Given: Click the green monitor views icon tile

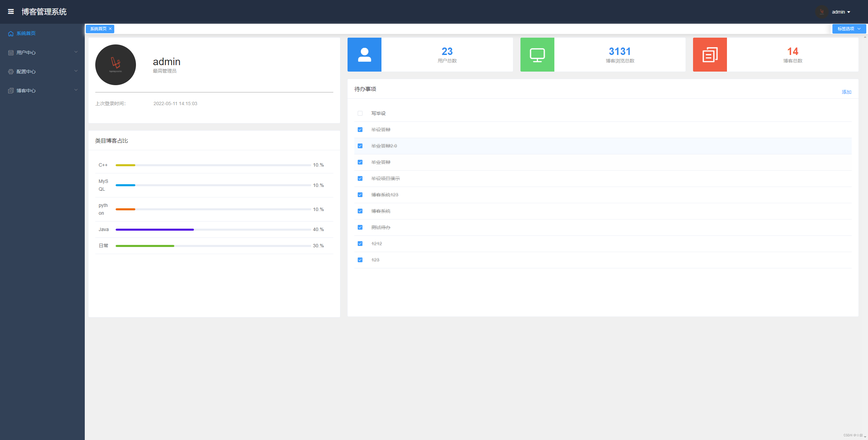Looking at the screenshot, I should [537, 55].
